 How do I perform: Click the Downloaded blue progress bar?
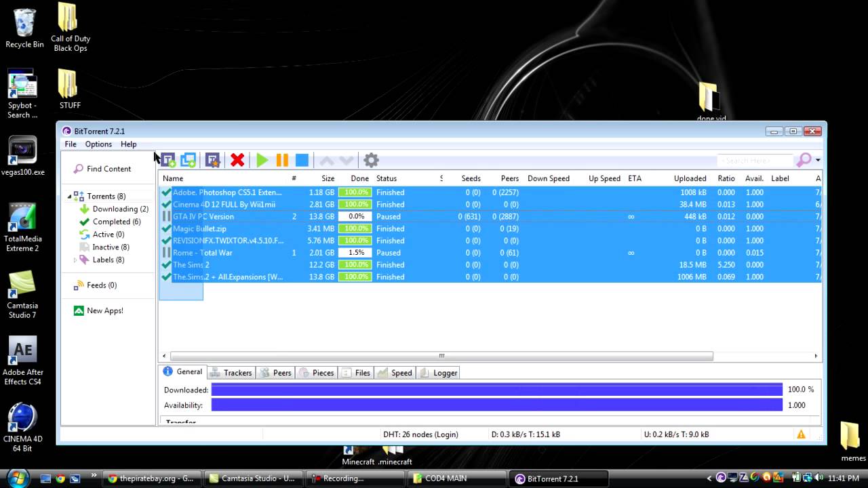(496, 390)
